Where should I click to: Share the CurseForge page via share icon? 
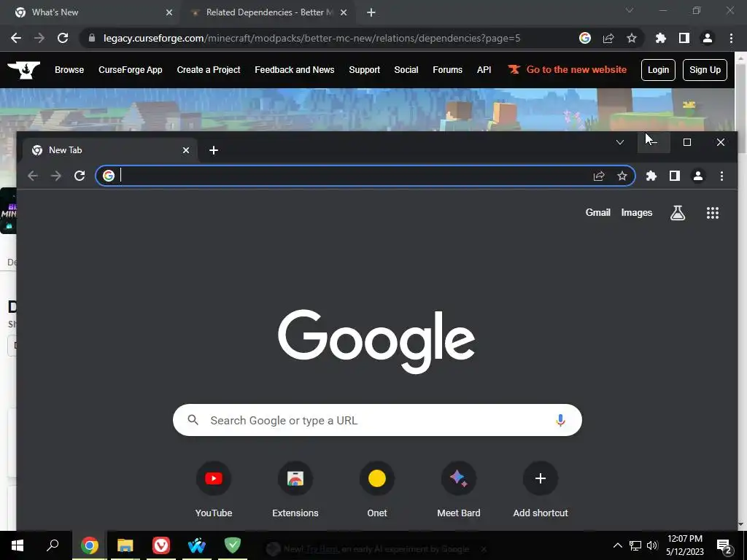pyautogui.click(x=608, y=38)
